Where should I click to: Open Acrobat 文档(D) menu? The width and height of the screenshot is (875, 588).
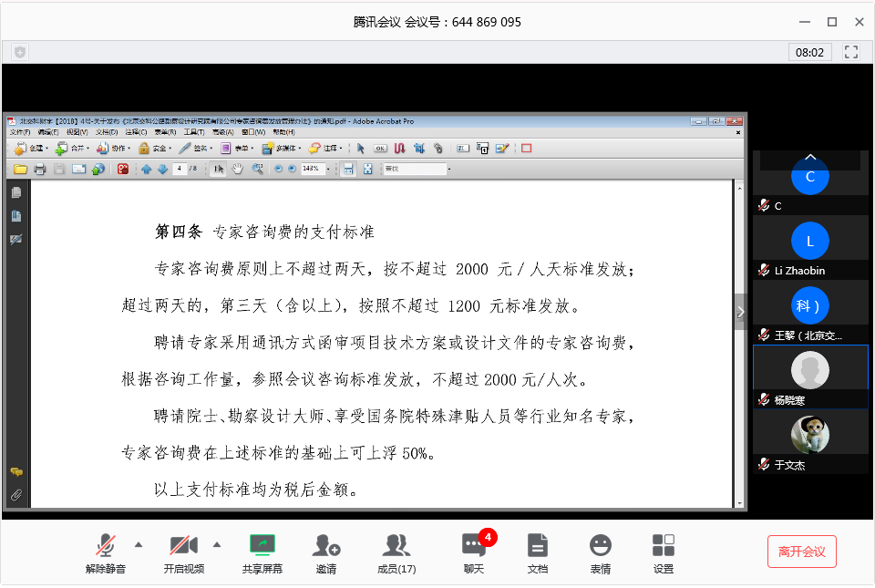pyautogui.click(x=107, y=132)
